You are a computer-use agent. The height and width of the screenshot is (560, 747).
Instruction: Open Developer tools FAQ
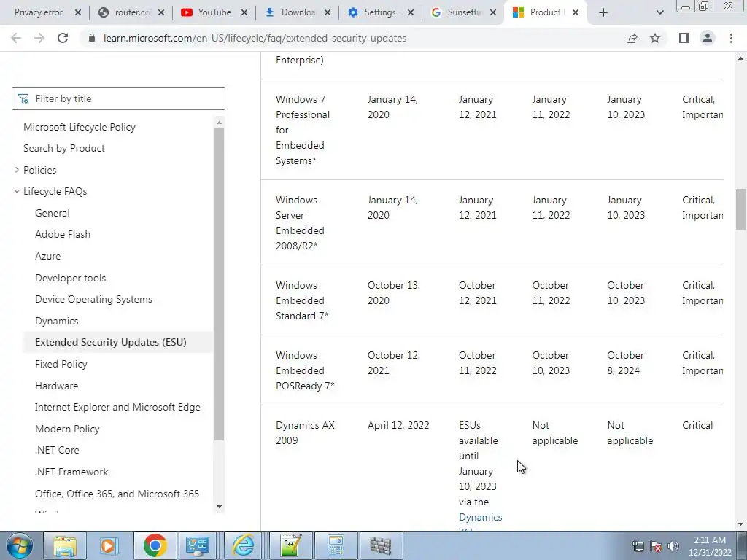(71, 278)
